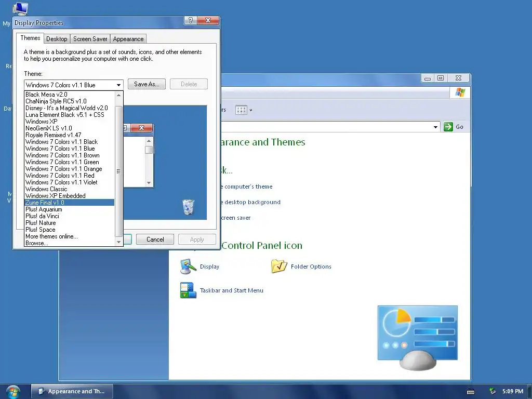Screen dimensions: 532x399
Task: Click the Apply button
Action: click(x=197, y=240)
